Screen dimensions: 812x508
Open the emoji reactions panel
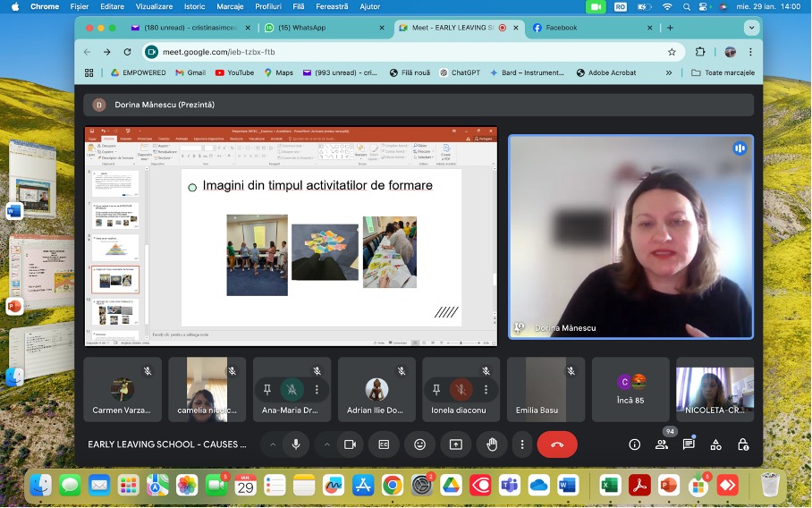point(419,444)
